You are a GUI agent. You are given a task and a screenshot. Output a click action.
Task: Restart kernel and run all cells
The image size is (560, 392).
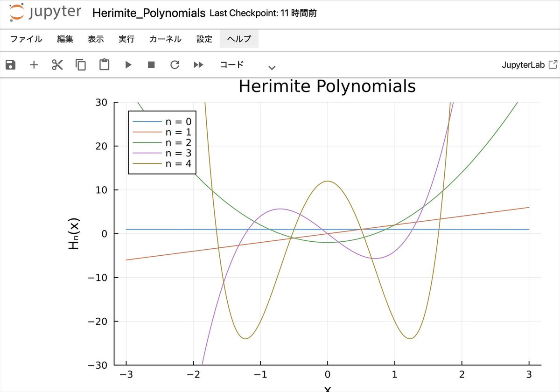[x=198, y=65]
